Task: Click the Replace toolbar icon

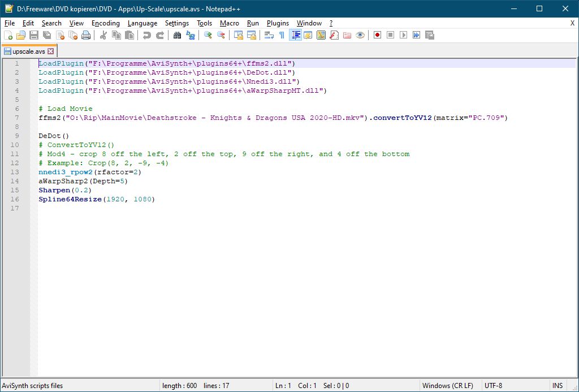Action: 191,35
